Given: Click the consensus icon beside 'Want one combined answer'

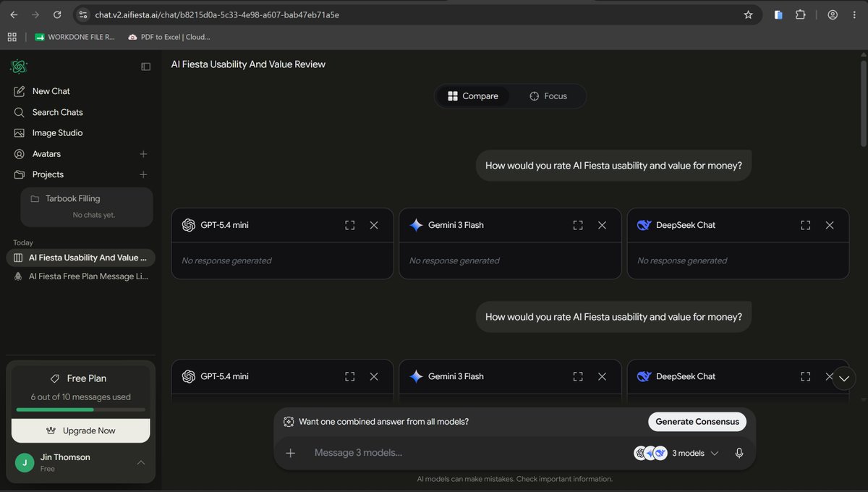Looking at the screenshot, I should pyautogui.click(x=289, y=422).
